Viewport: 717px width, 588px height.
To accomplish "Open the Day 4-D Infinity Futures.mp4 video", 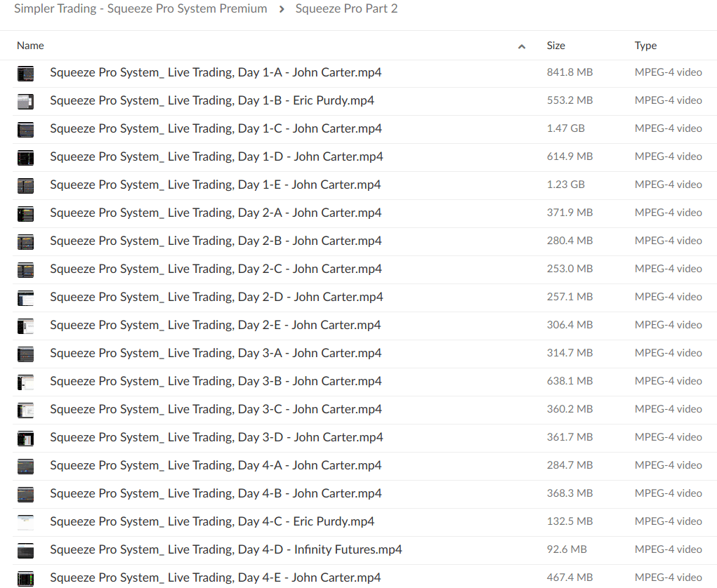I will click(x=225, y=549).
